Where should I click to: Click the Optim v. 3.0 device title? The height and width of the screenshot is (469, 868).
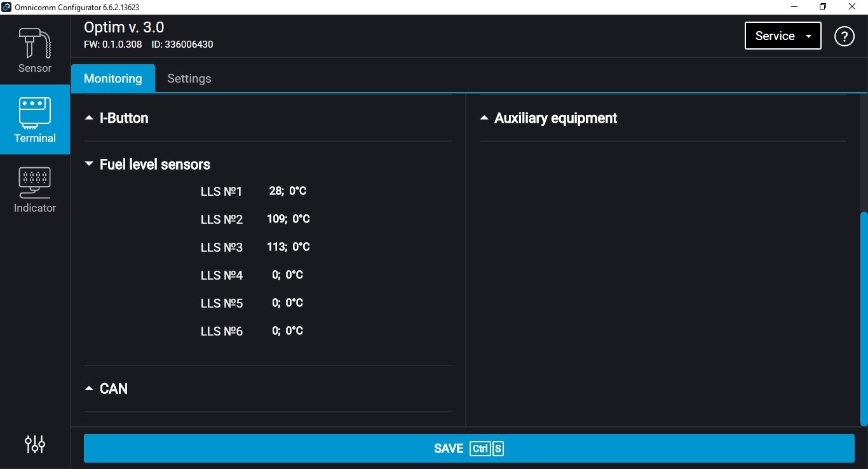point(124,27)
